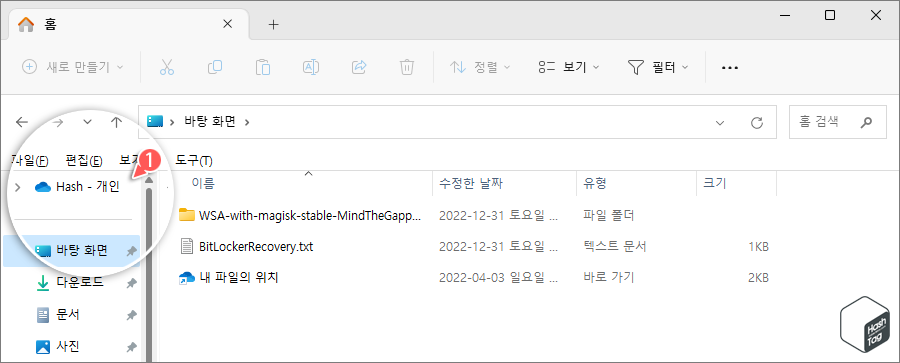The image size is (900, 363).
Task: Select 문서 in navigation pane
Action: tap(72, 315)
